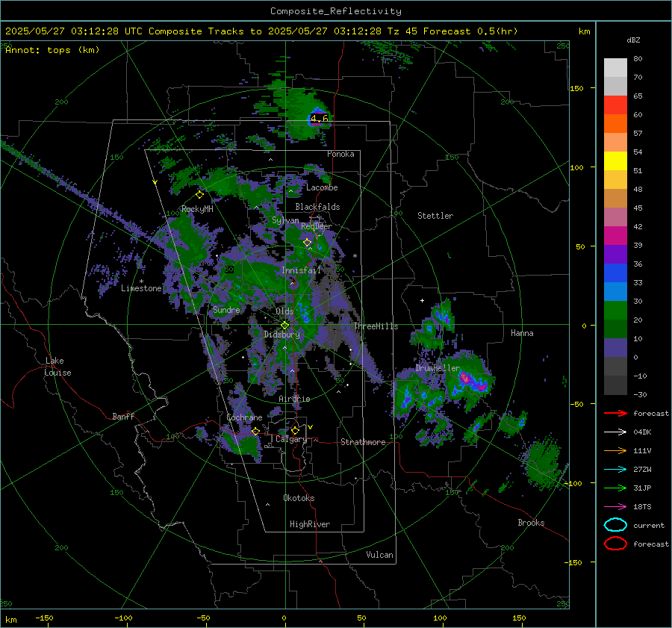Select the cyan 27ZW track arrow
672x628 pixels.
point(615,470)
